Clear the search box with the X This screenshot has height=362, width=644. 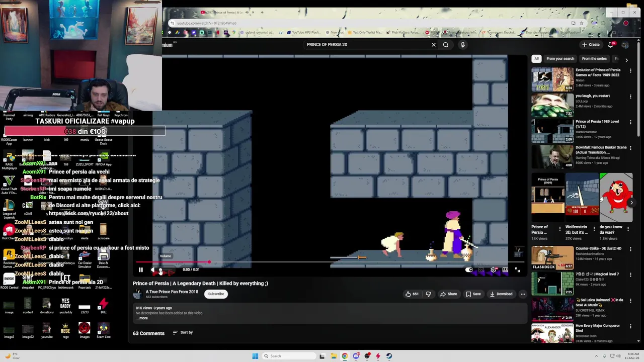[x=434, y=45]
